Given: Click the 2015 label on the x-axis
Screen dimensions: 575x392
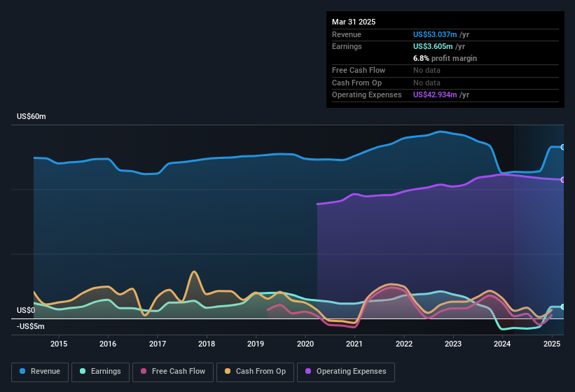Looking at the screenshot, I should pyautogui.click(x=59, y=344).
